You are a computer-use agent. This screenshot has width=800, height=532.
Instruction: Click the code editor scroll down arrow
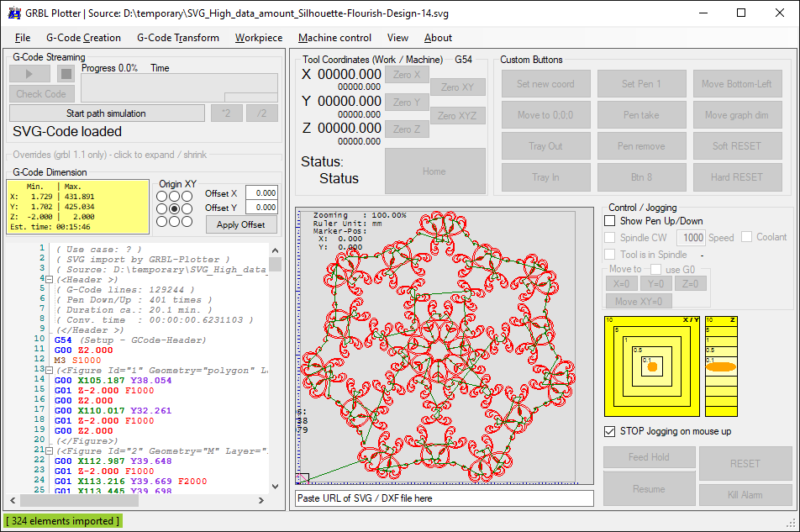275,486
